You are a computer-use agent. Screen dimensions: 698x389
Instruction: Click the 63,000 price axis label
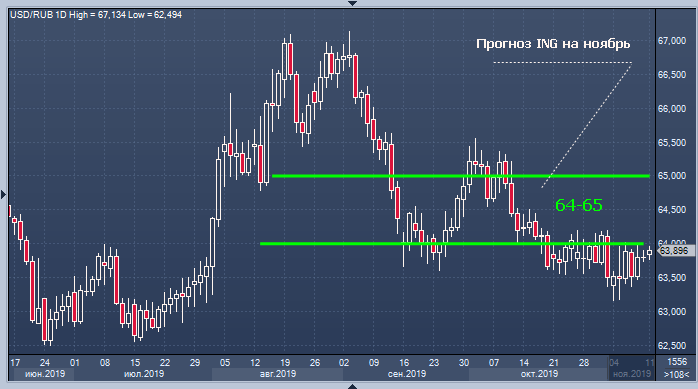pos(672,312)
